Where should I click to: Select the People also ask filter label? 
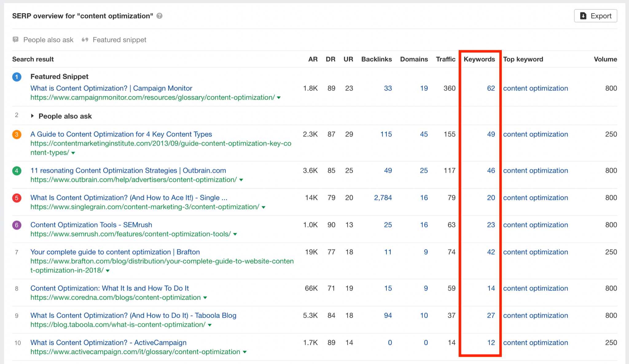coord(48,40)
